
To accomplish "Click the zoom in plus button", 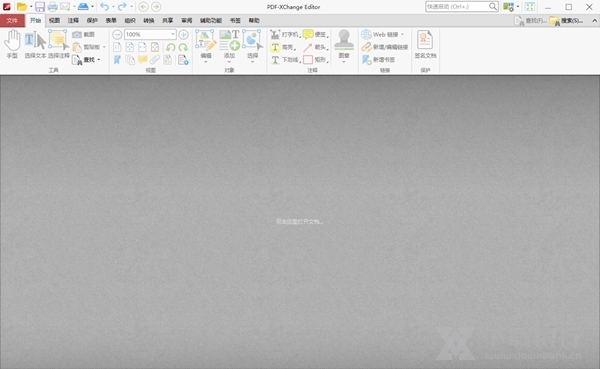I will pyautogui.click(x=184, y=34).
